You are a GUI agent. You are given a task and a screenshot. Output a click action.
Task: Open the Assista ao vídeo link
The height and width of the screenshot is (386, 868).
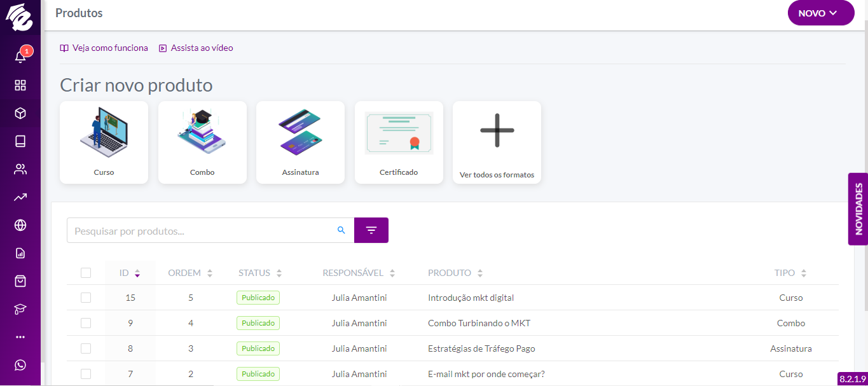tap(196, 48)
